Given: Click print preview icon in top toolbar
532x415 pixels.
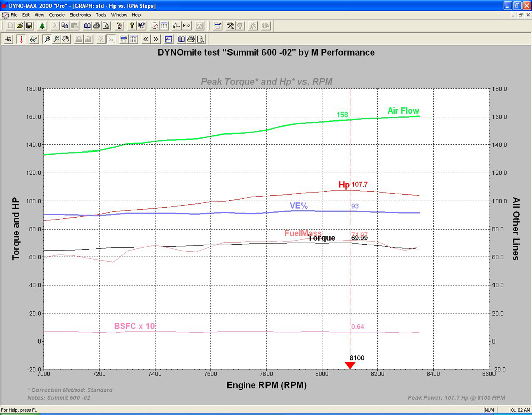Looking at the screenshot, I should (106, 26).
